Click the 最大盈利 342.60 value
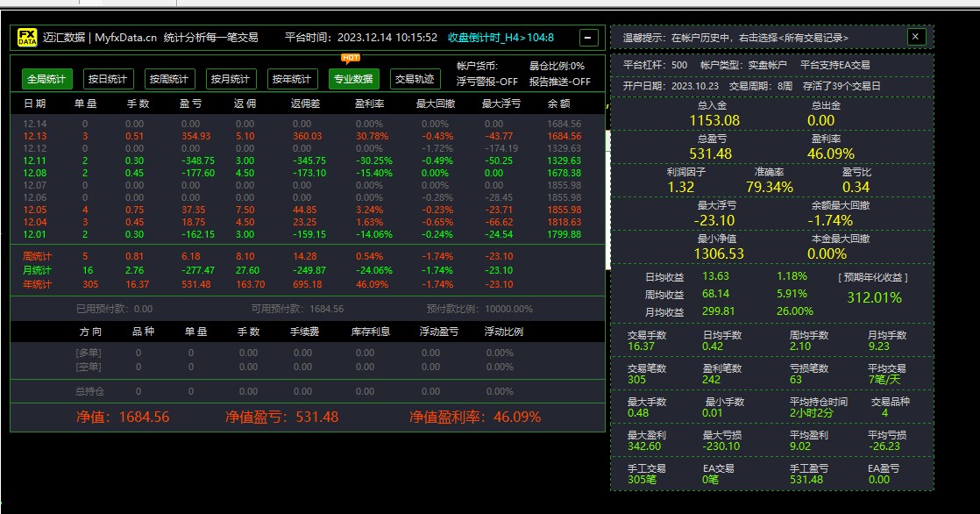The width and height of the screenshot is (980, 514). [x=644, y=446]
